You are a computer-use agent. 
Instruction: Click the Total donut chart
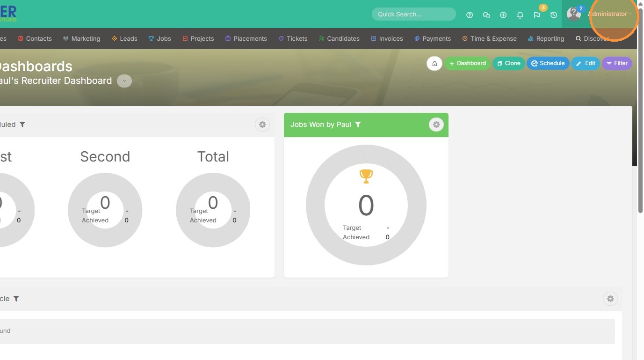pos(213,210)
